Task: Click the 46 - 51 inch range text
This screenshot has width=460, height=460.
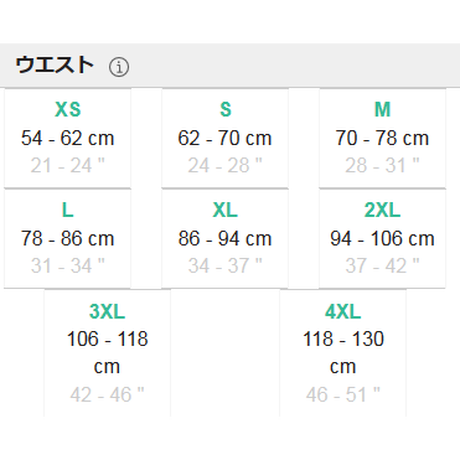Action: pyautogui.click(x=343, y=394)
